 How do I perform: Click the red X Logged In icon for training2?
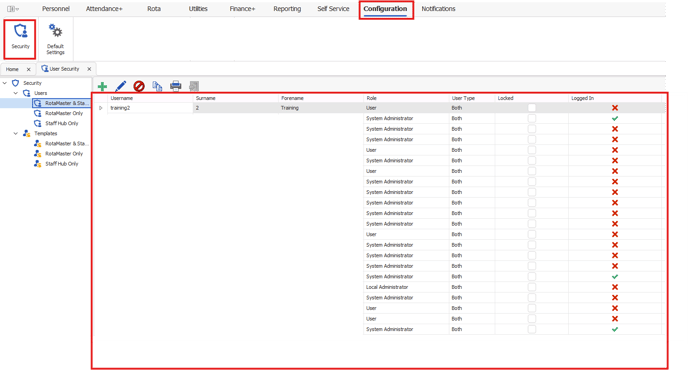coord(615,108)
